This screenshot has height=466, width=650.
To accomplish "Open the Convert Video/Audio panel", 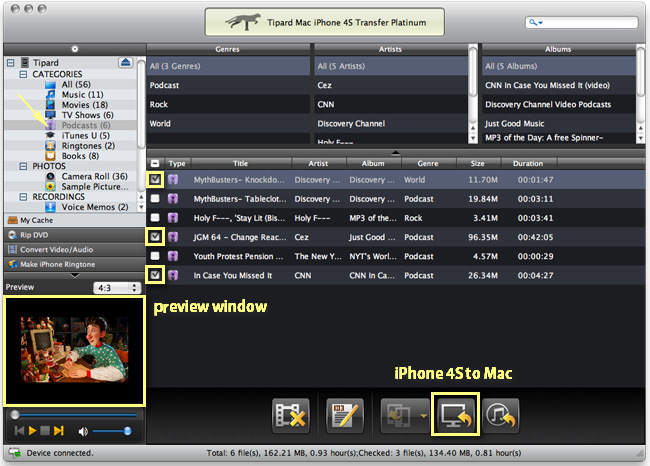I will [75, 250].
